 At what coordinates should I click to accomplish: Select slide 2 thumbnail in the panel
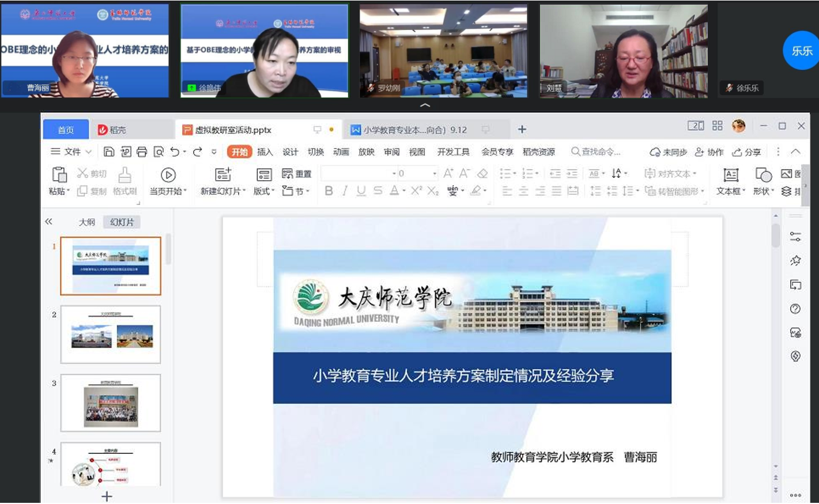click(111, 335)
